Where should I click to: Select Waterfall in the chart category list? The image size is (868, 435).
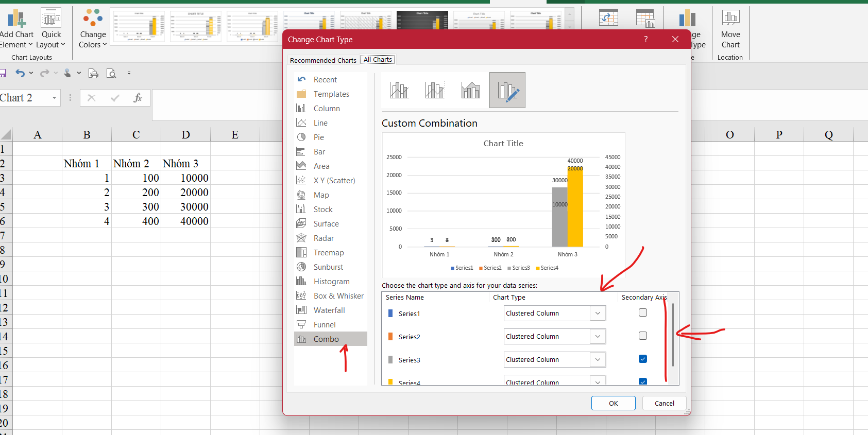[x=329, y=310]
